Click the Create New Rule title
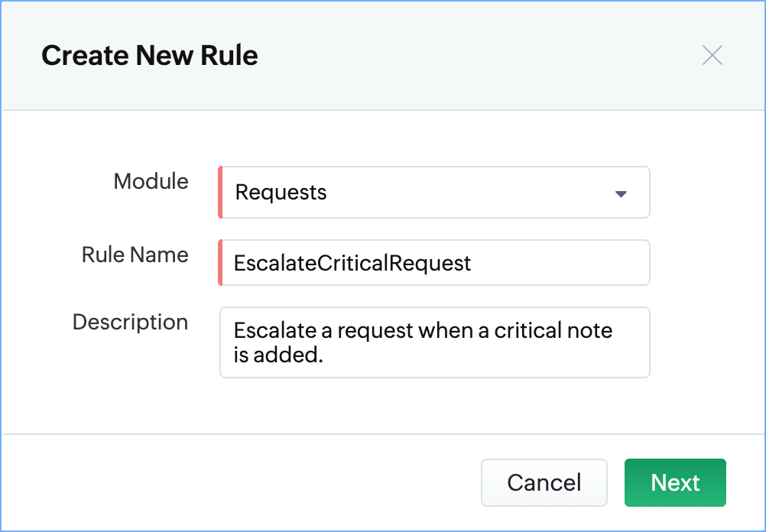Viewport: 766px width, 532px height. pos(150,56)
